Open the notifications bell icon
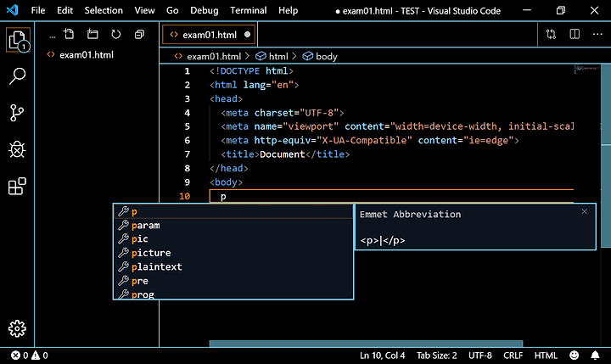This screenshot has width=611, height=364. [x=595, y=356]
